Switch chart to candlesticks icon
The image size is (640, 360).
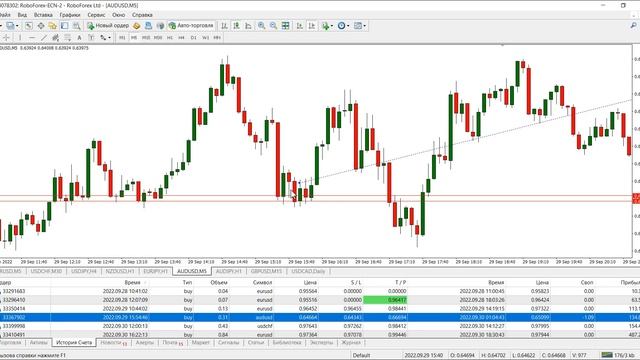(x=236, y=26)
